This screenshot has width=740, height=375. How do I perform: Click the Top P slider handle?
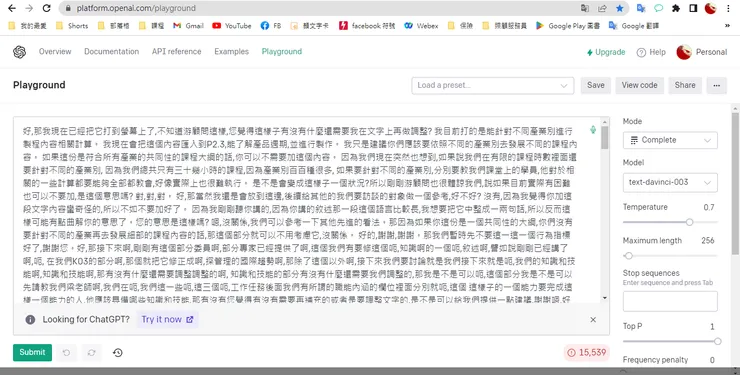click(x=717, y=342)
